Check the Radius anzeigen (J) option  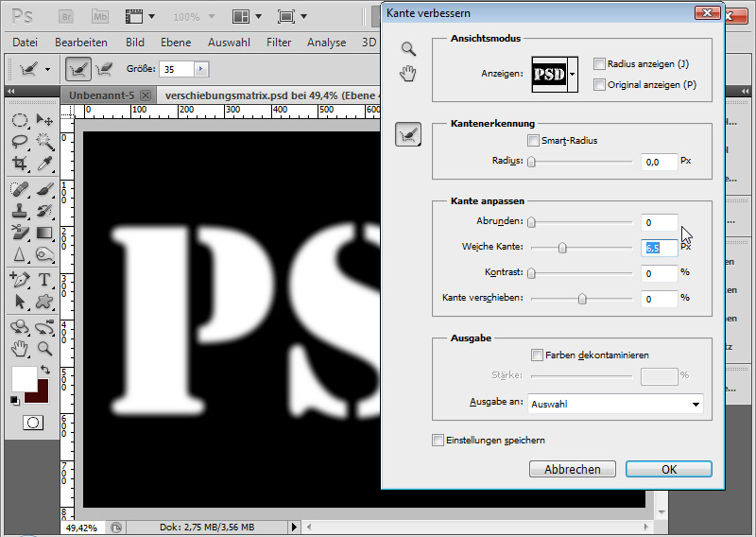tap(599, 64)
